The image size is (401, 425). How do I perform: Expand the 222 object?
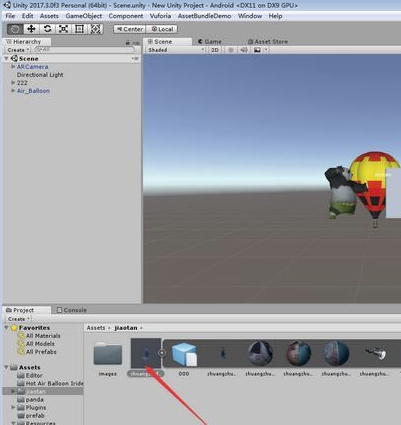[13, 83]
